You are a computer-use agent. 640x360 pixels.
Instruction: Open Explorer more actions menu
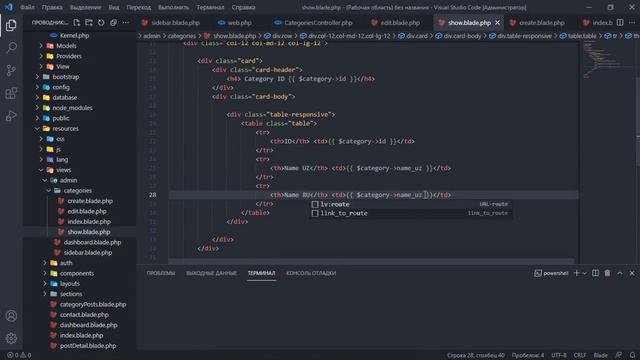[x=126, y=23]
